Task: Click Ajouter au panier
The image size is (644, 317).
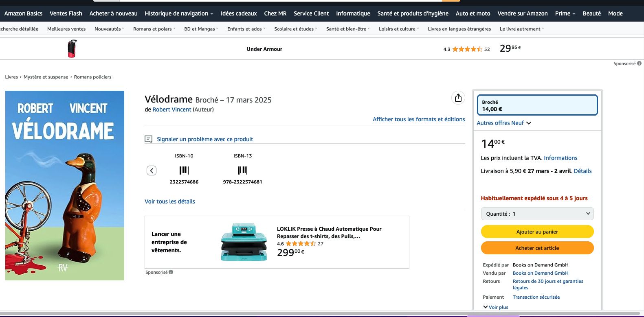Action: (537, 232)
